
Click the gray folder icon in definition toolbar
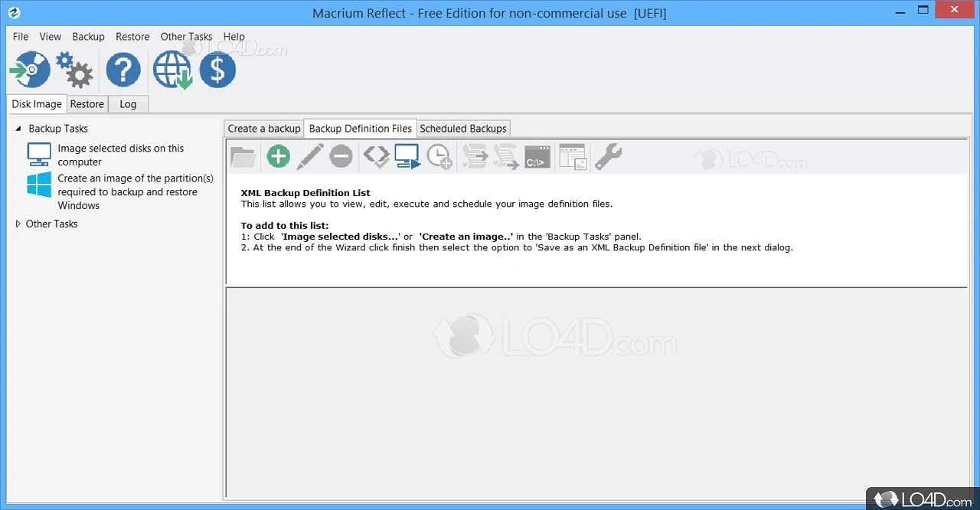pyautogui.click(x=243, y=156)
